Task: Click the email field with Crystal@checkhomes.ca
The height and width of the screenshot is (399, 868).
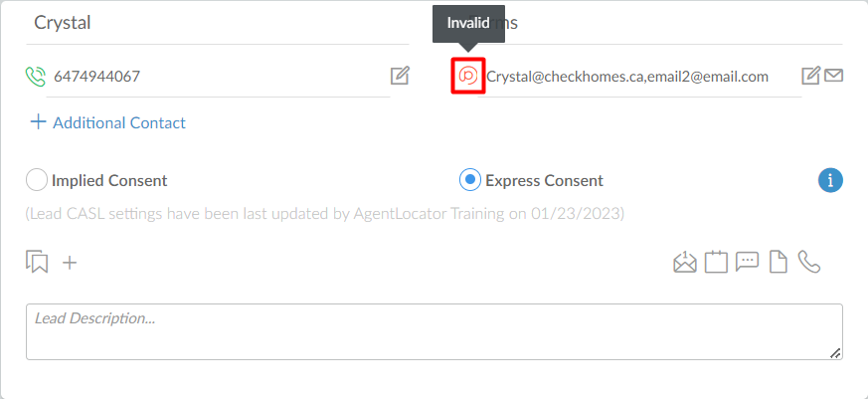Action: click(639, 77)
